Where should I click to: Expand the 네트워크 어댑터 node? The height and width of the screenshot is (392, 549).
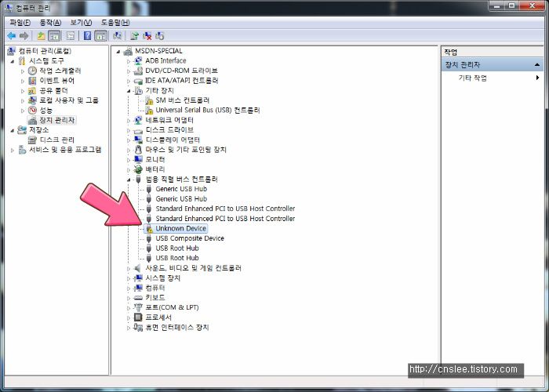[129, 121]
